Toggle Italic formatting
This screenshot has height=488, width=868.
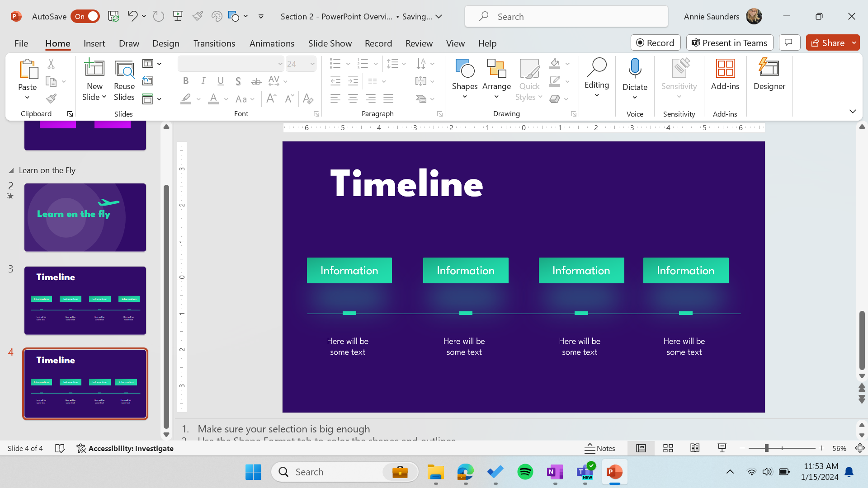point(203,81)
